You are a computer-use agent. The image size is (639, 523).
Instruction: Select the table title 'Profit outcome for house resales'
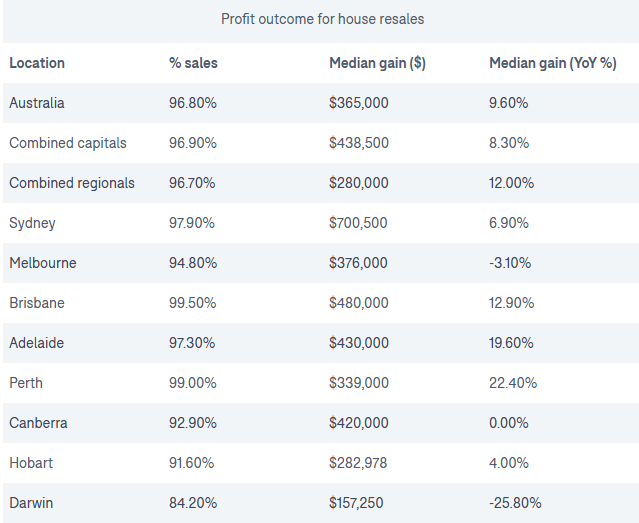click(322, 19)
